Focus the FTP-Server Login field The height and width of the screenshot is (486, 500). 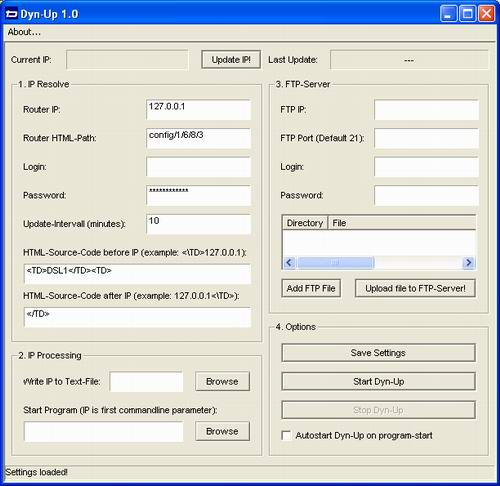[x=426, y=167]
